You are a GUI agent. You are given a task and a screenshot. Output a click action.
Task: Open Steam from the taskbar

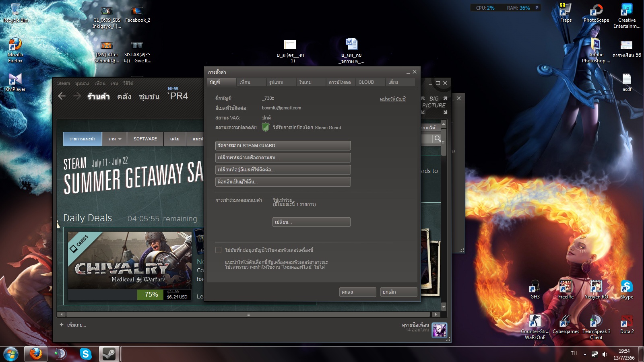pos(109,354)
